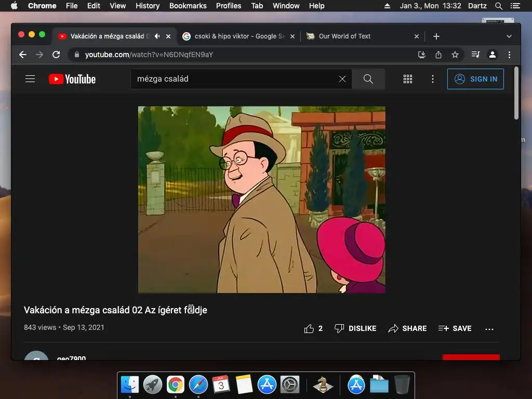This screenshot has height=399, width=532.
Task: Open Finder from the Dock
Action: click(129, 385)
